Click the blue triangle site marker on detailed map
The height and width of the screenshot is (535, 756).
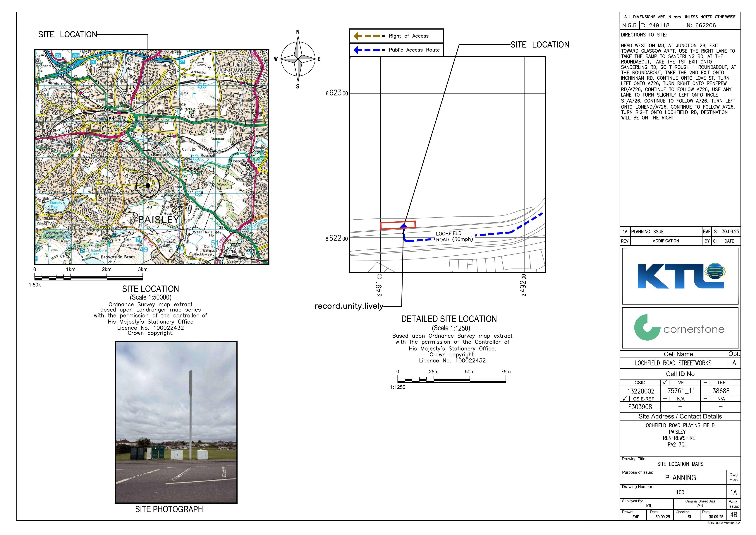click(403, 226)
